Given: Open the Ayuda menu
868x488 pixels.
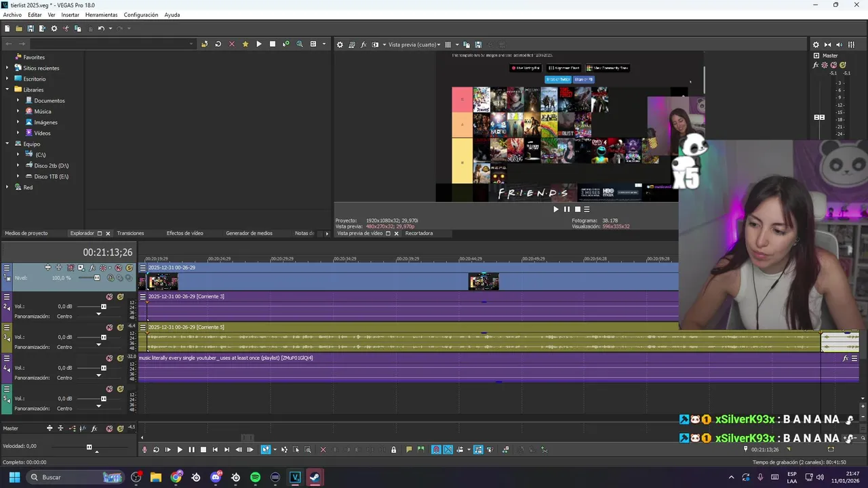Looking at the screenshot, I should click(172, 15).
